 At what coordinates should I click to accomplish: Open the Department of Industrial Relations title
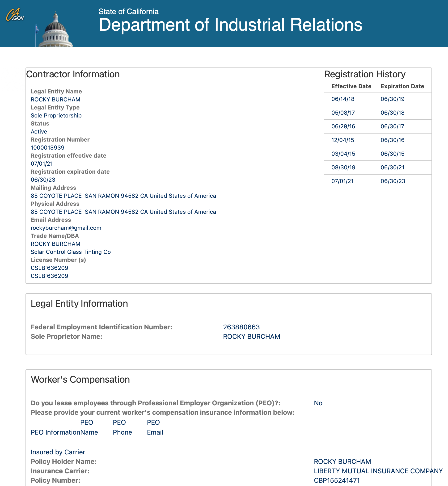click(x=230, y=25)
